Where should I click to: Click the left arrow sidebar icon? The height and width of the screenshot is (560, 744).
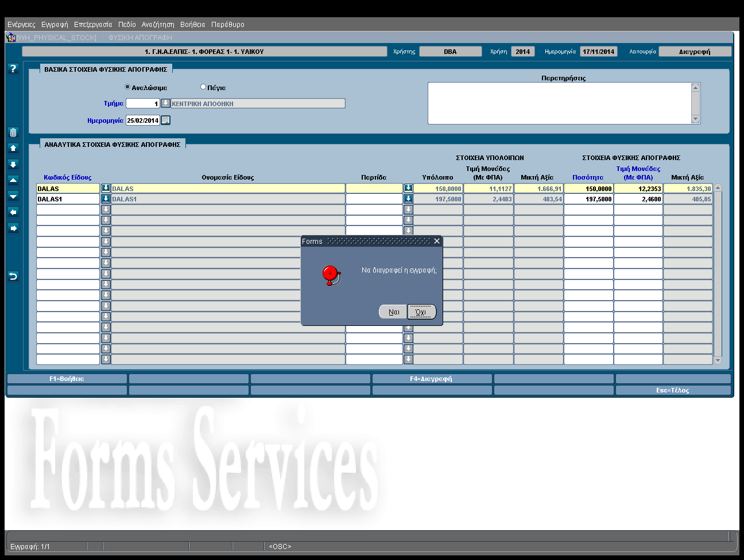click(x=13, y=212)
